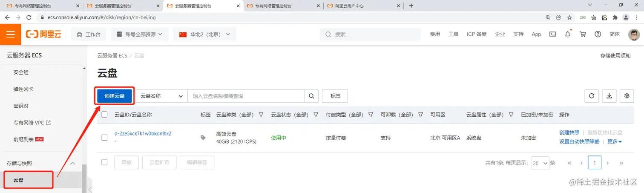Viewport: 644px width, 193px height.
Task: Go to last page of pagination
Action: [x=621, y=163]
